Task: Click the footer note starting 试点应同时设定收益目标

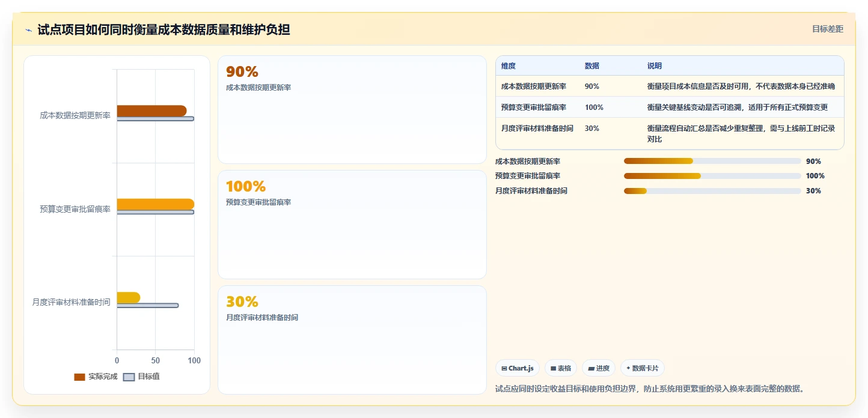Action: coord(650,389)
